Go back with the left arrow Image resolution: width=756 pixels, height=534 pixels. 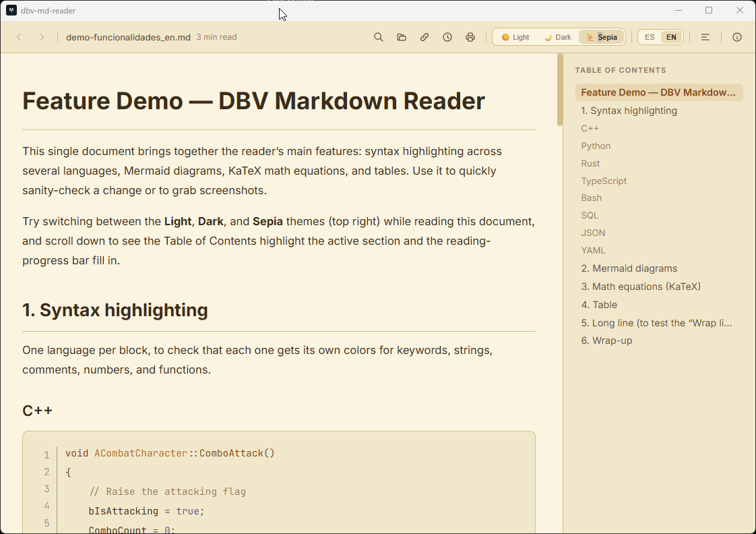point(20,37)
